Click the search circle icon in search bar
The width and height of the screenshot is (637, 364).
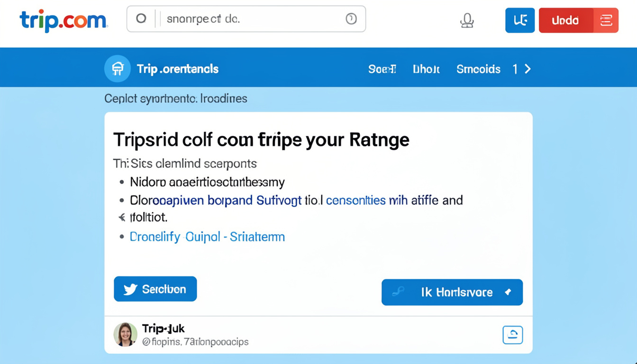pos(141,18)
